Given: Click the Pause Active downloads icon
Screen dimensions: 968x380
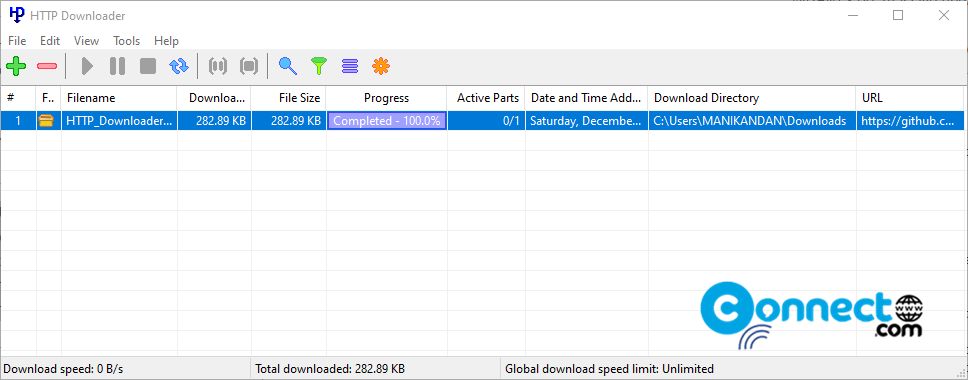Looking at the screenshot, I should click(x=218, y=66).
